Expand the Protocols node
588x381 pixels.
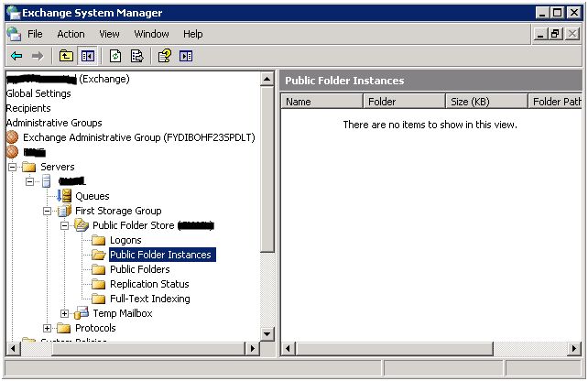point(47,328)
